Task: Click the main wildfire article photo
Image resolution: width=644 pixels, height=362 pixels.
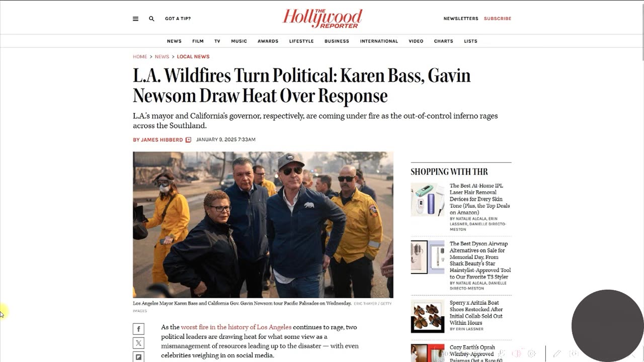Action: coord(263,225)
